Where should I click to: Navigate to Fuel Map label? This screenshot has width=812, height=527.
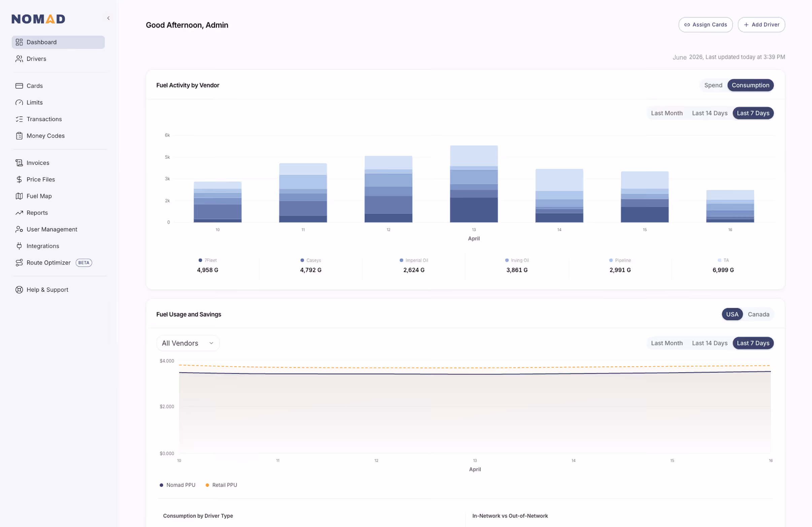click(x=39, y=196)
